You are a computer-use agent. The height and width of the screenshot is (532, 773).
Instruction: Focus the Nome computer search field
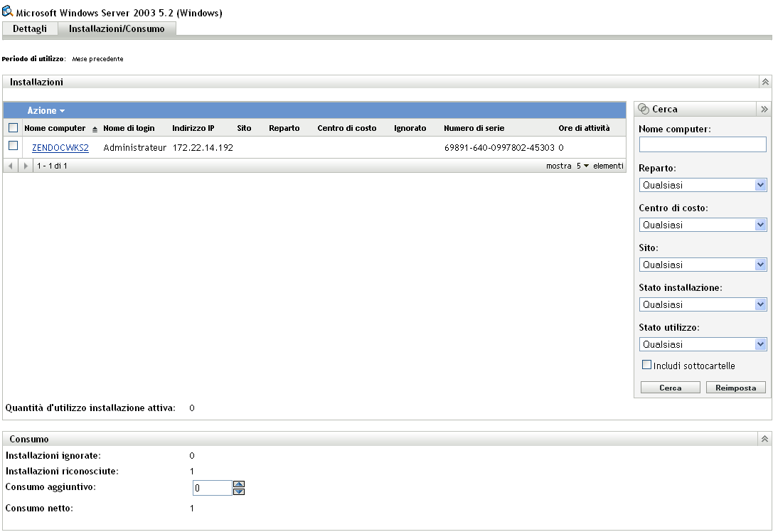click(x=703, y=144)
